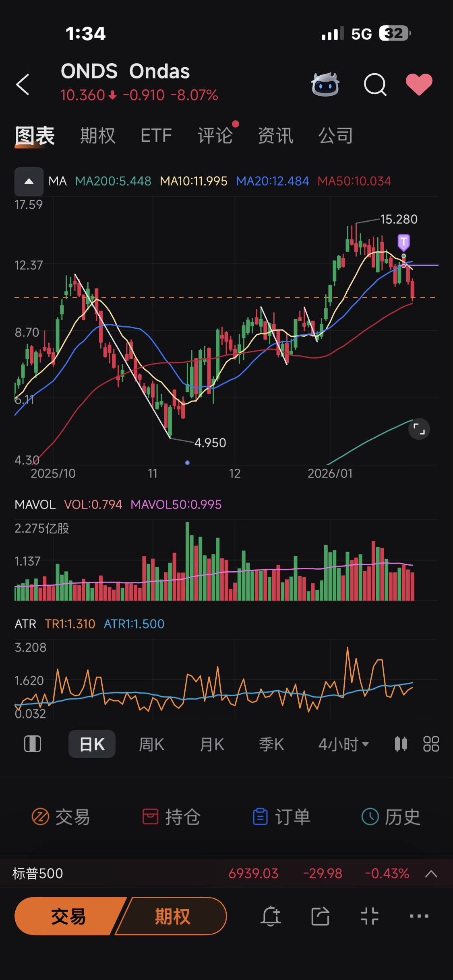Tap the collapse layout icon in bottom bar
Screen dimensions: 453x980
tap(370, 916)
